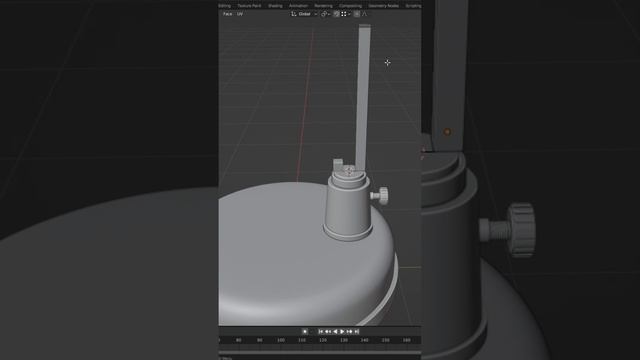
Task: Click frame 120 on the timeline ruler
Action: point(323,340)
